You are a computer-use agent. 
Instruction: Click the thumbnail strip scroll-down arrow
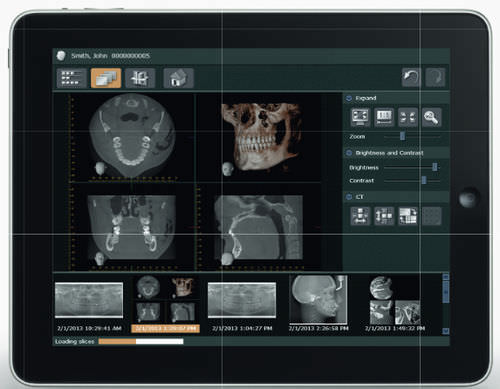pos(446,331)
